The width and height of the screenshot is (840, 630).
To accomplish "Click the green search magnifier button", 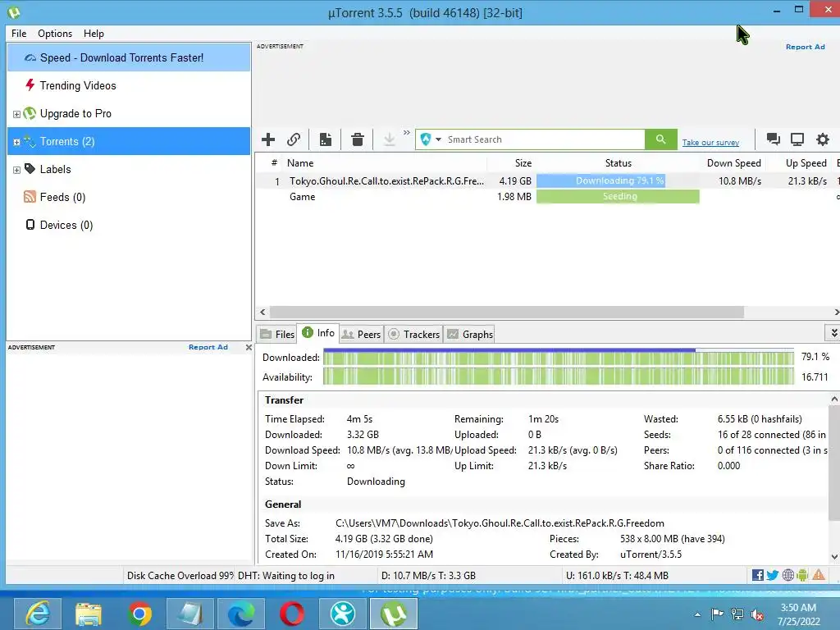I will (661, 139).
